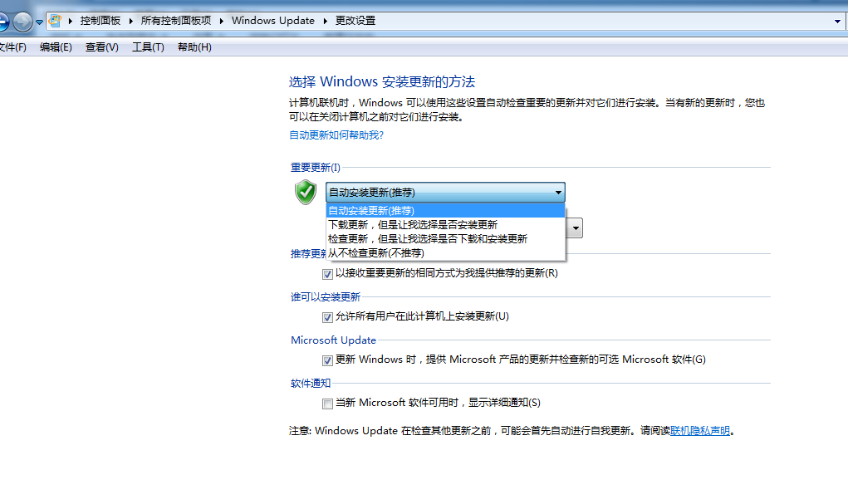Image resolution: width=848 pixels, height=504 pixels.
Task: Click the note text starting with 注意: Windows Update
Action: 512,431
